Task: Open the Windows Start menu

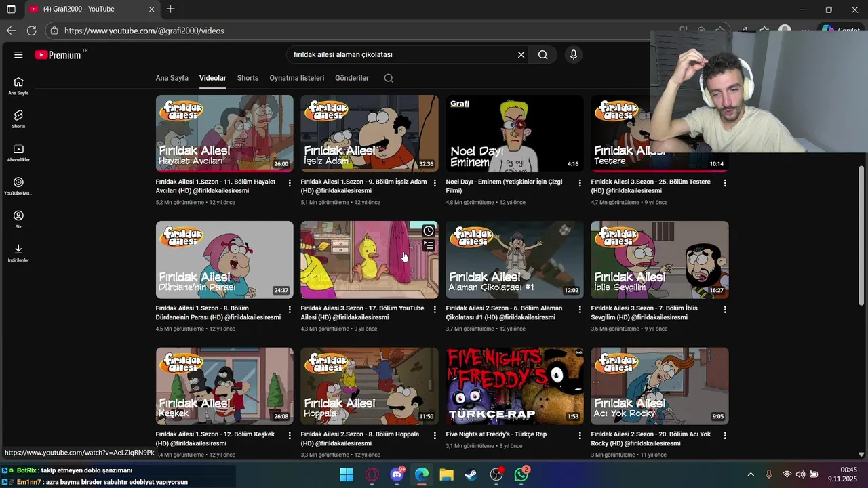Action: click(x=347, y=474)
